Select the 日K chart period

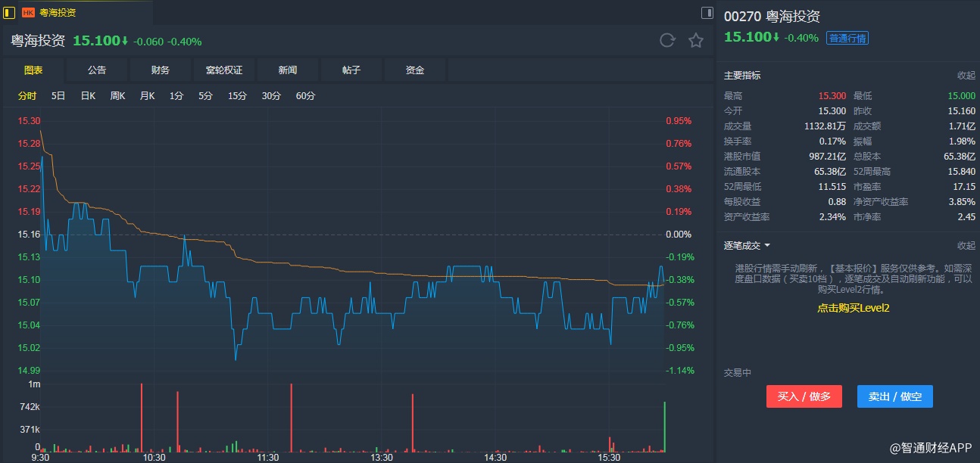[x=88, y=96]
